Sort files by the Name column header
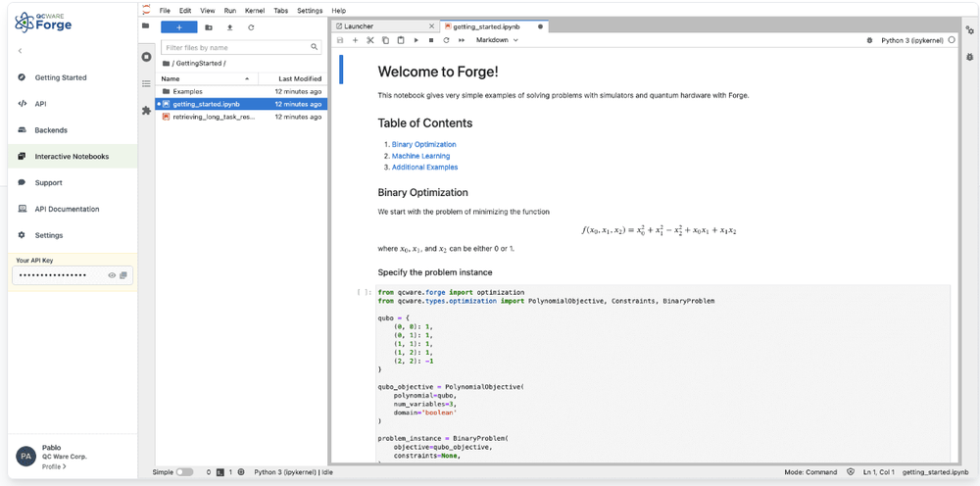 click(206, 78)
